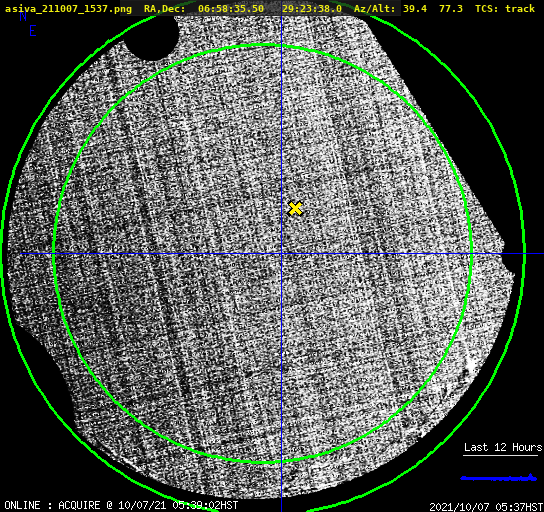Viewport: 544px width, 512px height.
Task: Click the TCS: track status
Action: (x=505, y=8)
